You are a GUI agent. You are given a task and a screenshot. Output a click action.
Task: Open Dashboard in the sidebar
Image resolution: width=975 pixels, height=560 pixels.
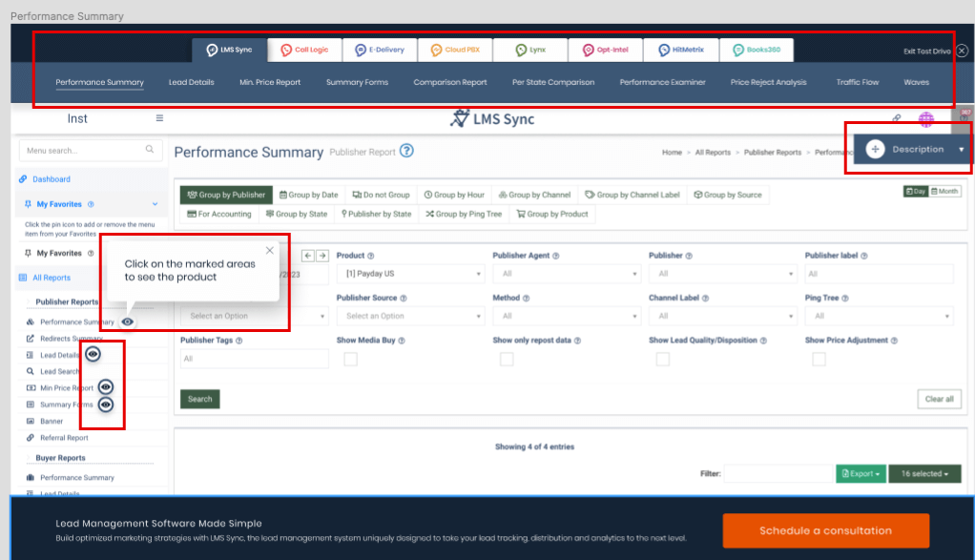(x=51, y=179)
